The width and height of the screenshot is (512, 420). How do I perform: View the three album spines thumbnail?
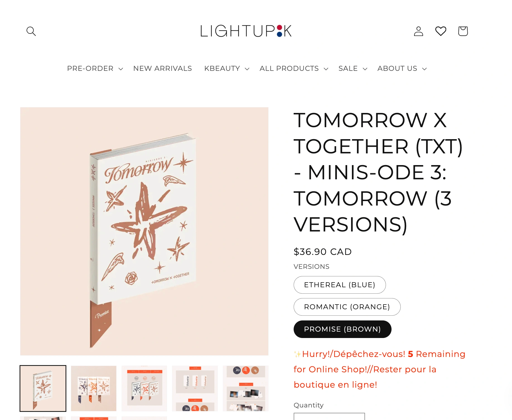[x=195, y=388]
